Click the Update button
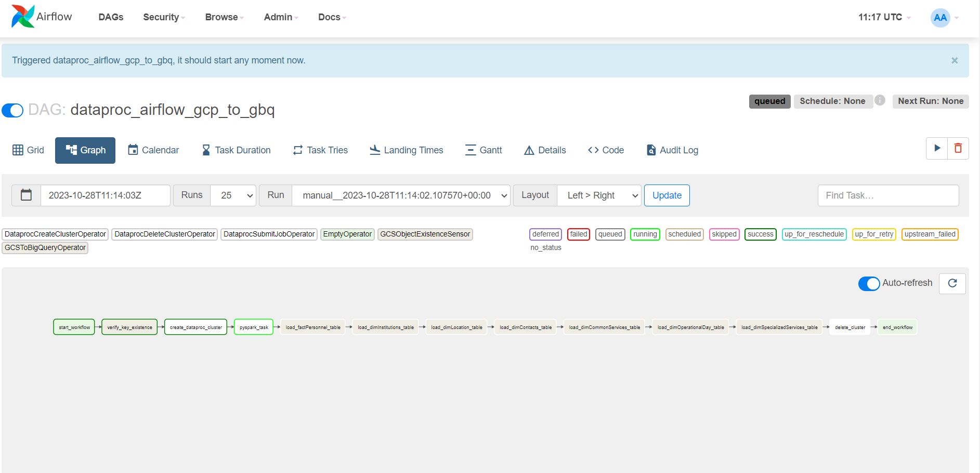Image resolution: width=980 pixels, height=473 pixels. click(x=667, y=195)
